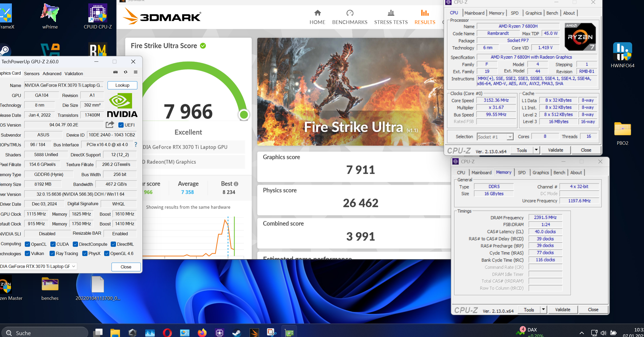
Task: Click the Fire Strike Ultra score gauge knob
Action: [x=244, y=115]
